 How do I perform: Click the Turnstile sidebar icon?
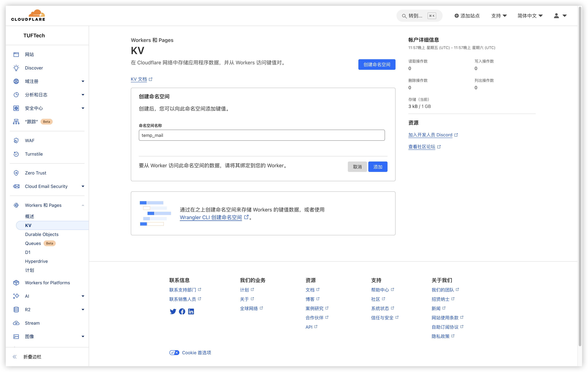click(x=16, y=154)
